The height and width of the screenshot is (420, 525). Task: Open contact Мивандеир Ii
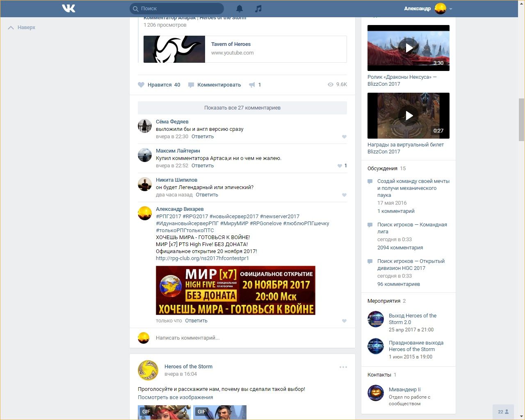pos(405,390)
